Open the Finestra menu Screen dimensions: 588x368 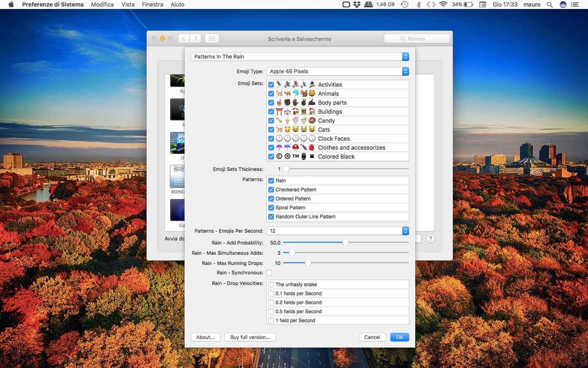(x=152, y=4)
